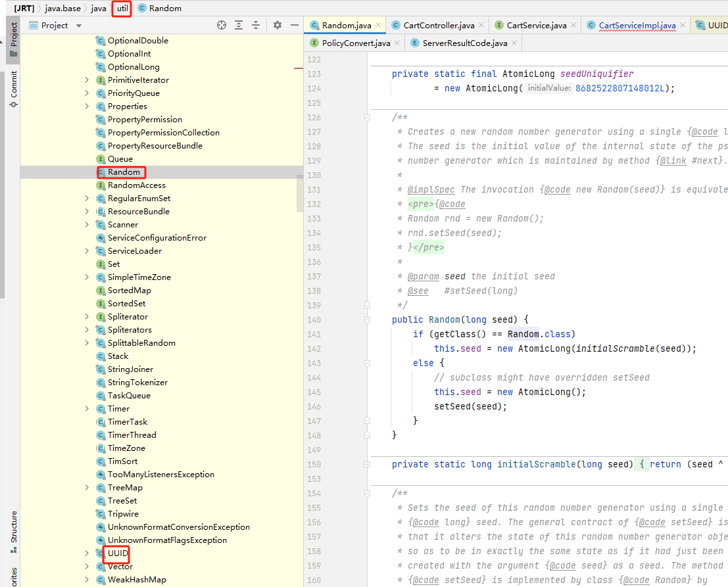Select OptionalDouble class in project tree
The height and width of the screenshot is (587, 728).
tap(138, 40)
